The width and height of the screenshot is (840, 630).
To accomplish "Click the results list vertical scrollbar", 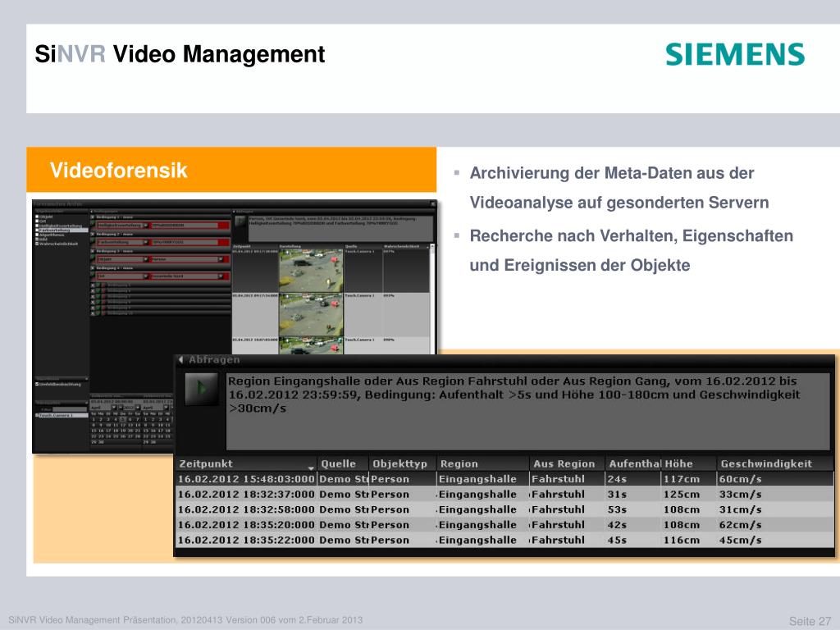I will coord(431,297).
